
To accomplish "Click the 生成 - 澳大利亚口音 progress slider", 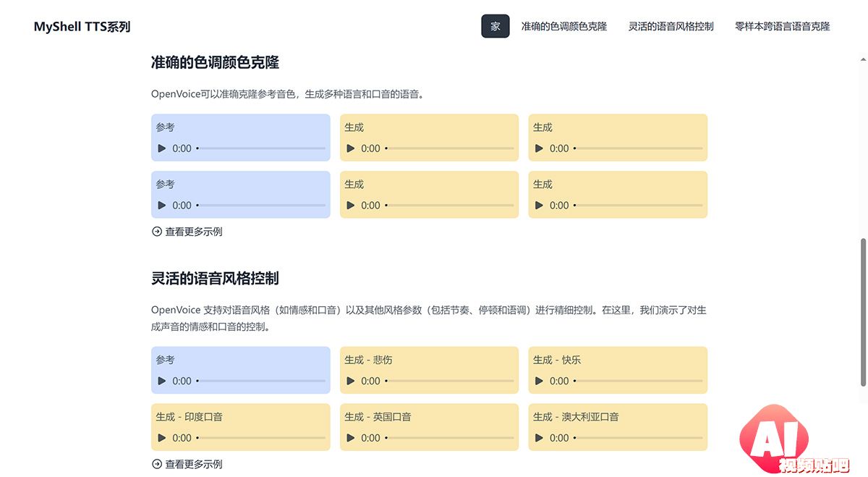I will click(638, 438).
